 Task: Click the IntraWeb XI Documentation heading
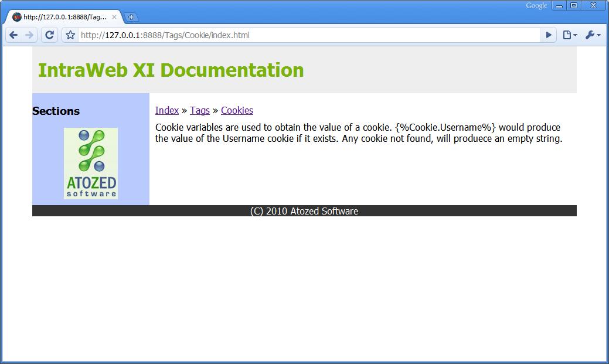[171, 70]
